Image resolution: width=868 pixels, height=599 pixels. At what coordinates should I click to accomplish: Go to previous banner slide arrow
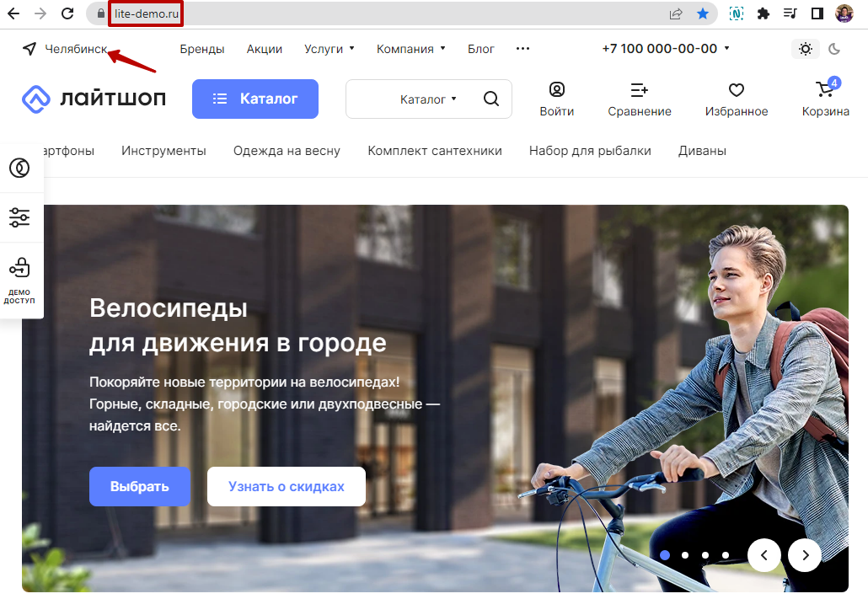[764, 554]
